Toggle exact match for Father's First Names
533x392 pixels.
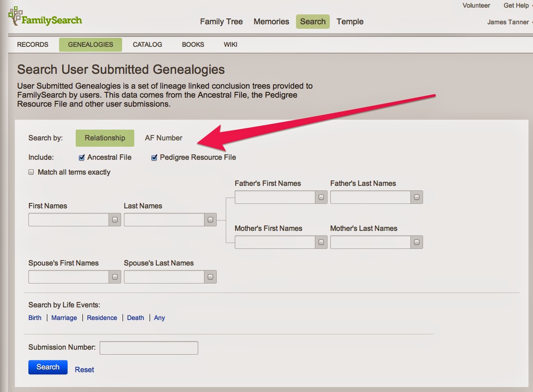click(321, 198)
